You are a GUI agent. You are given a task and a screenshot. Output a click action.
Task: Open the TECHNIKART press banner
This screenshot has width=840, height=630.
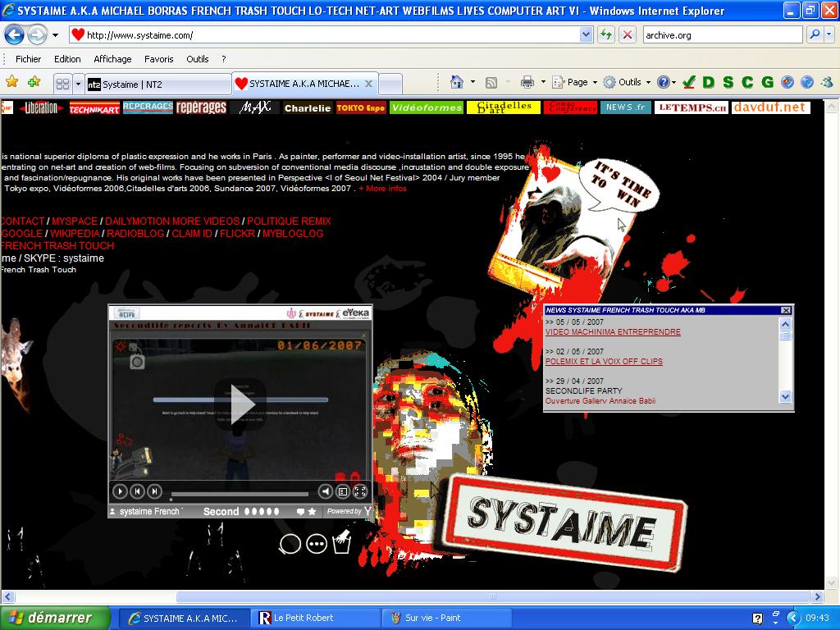pyautogui.click(x=94, y=108)
